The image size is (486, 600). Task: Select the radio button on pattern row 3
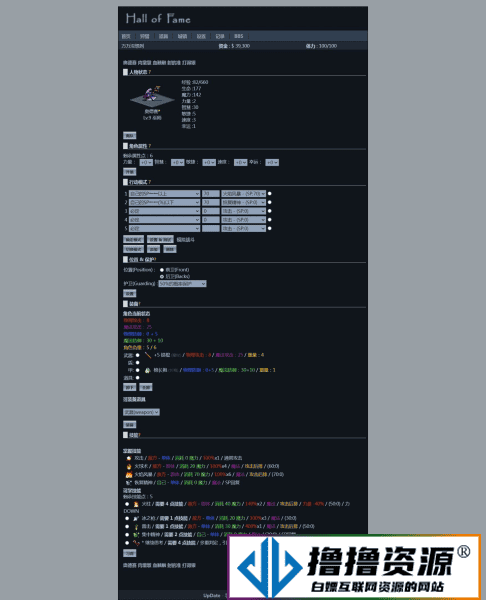pyautogui.click(x=270, y=211)
